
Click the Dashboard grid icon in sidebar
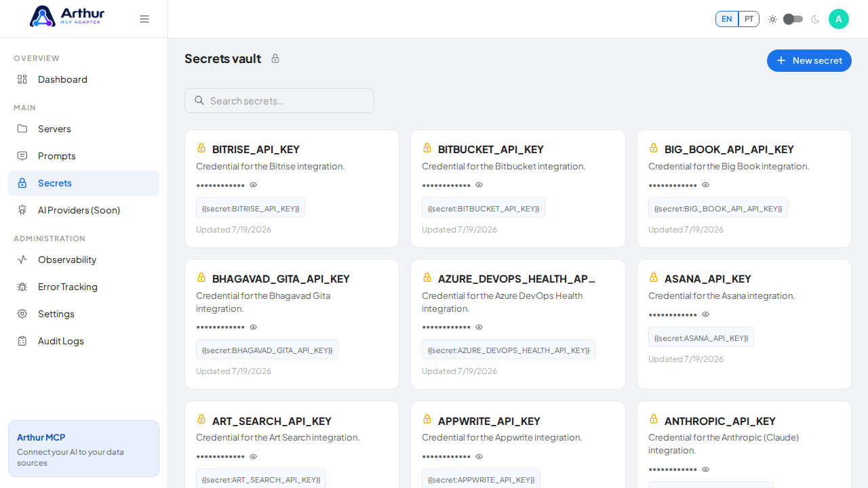coord(22,79)
